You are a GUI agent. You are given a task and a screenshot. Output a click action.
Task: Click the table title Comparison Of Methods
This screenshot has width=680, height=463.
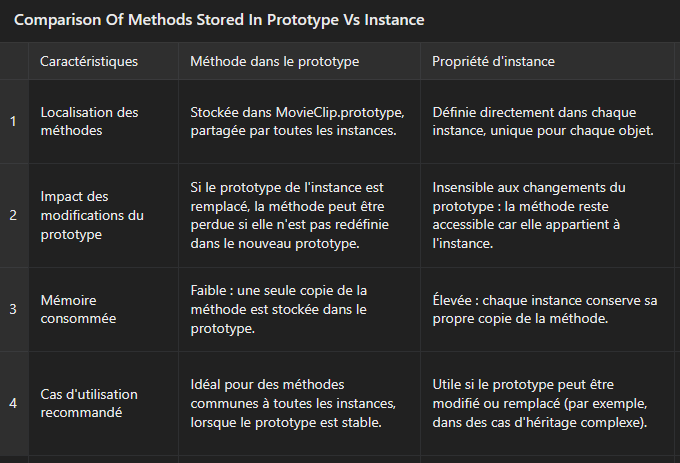pos(219,20)
